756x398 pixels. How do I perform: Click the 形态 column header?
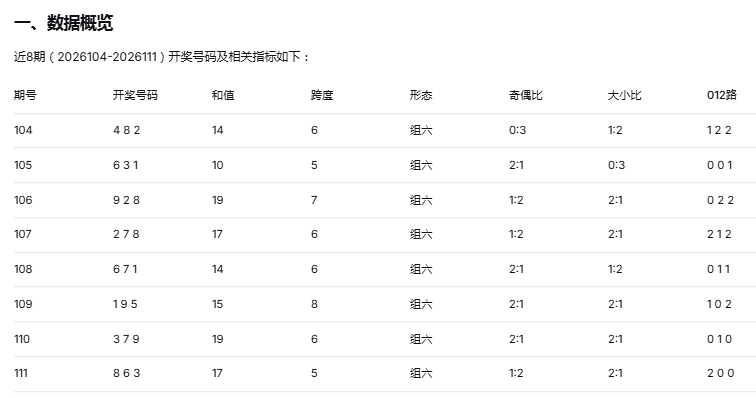pyautogui.click(x=421, y=95)
